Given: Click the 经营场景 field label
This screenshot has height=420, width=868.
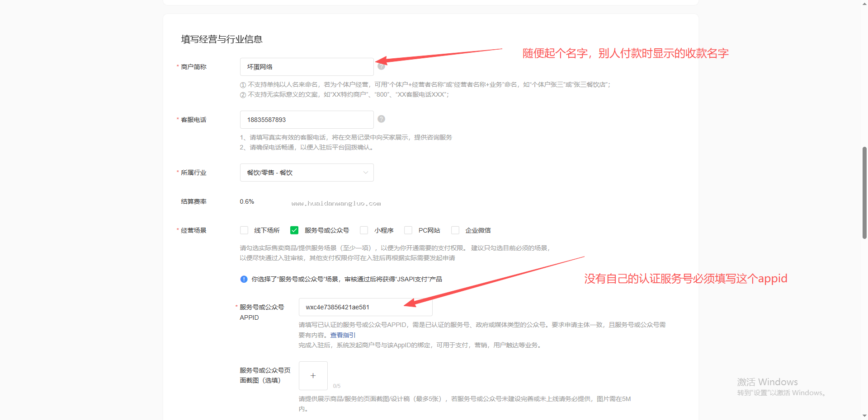Looking at the screenshot, I should [193, 230].
